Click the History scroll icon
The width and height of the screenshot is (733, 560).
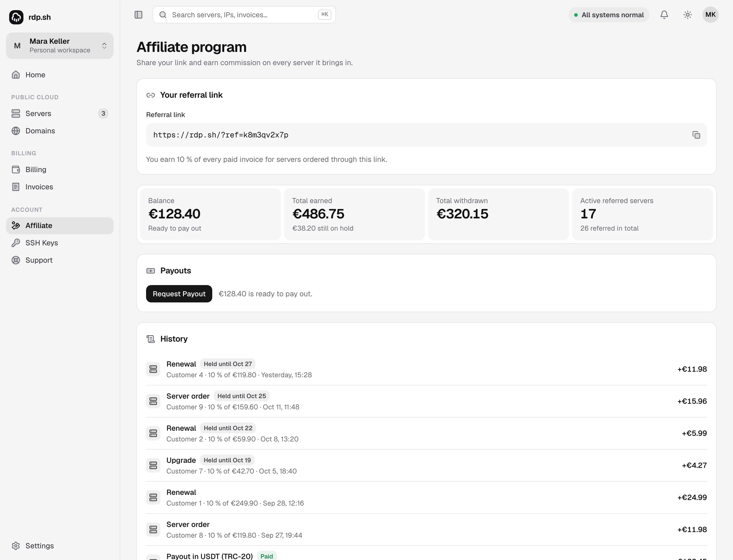pos(151,339)
